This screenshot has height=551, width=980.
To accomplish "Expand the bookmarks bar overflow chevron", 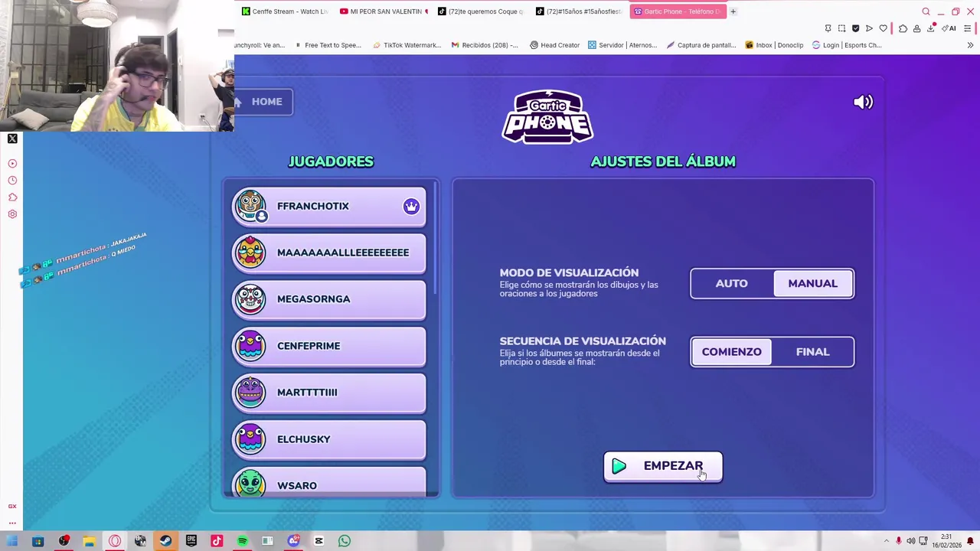I will (970, 45).
